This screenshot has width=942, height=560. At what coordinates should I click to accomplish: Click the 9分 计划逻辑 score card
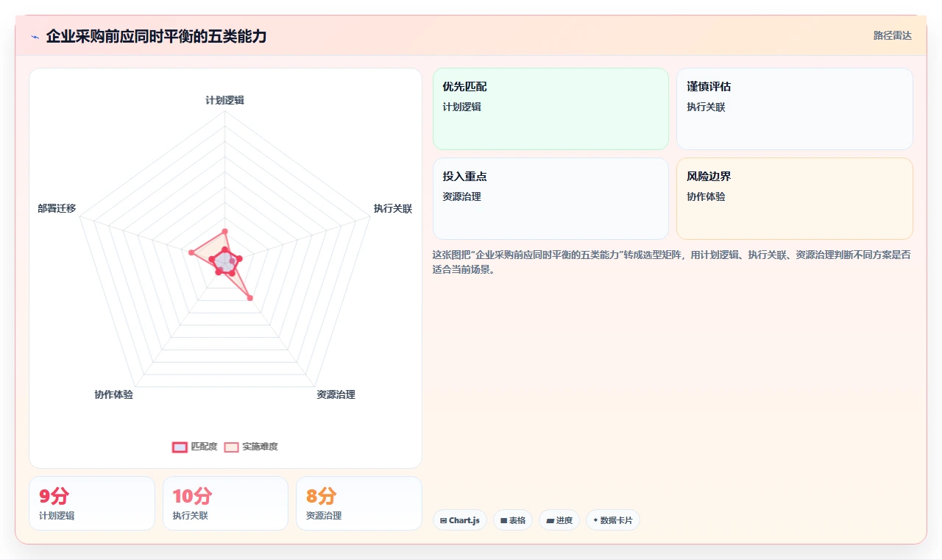pos(92,503)
